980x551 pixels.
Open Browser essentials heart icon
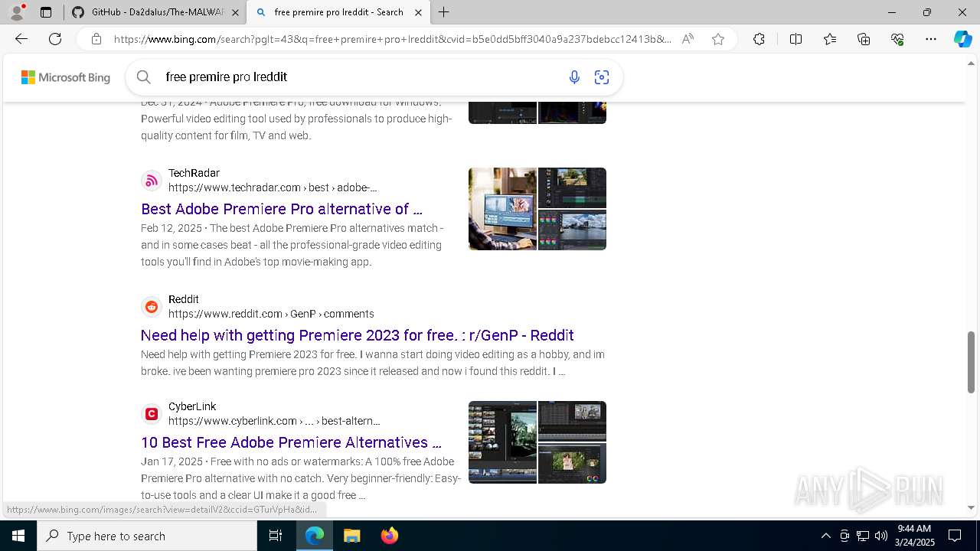point(897,39)
